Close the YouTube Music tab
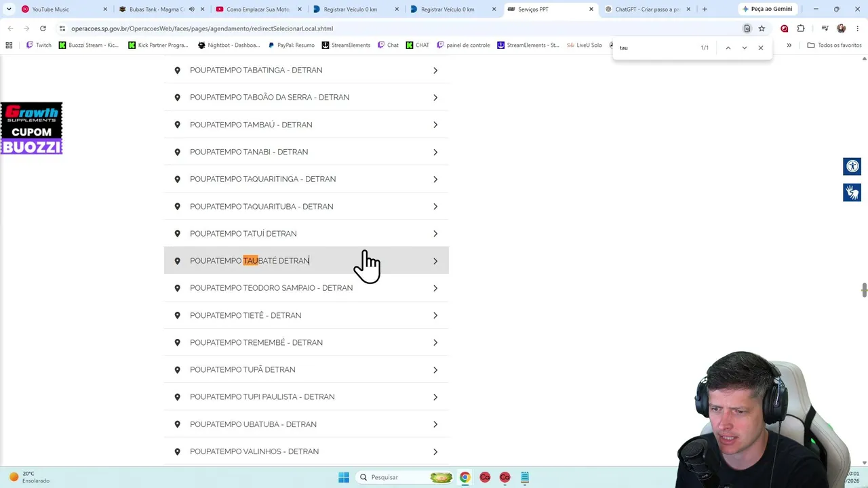Screen dimensions: 868x488 pyautogui.click(x=105, y=9)
